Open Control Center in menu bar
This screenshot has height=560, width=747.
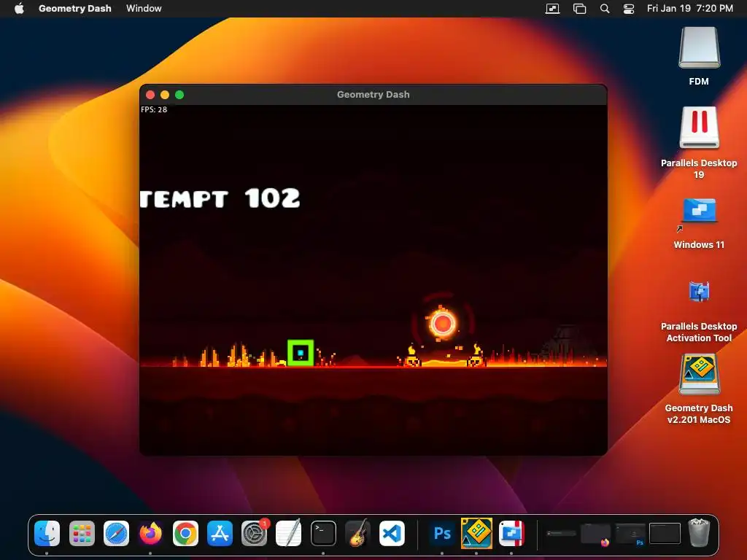629,9
